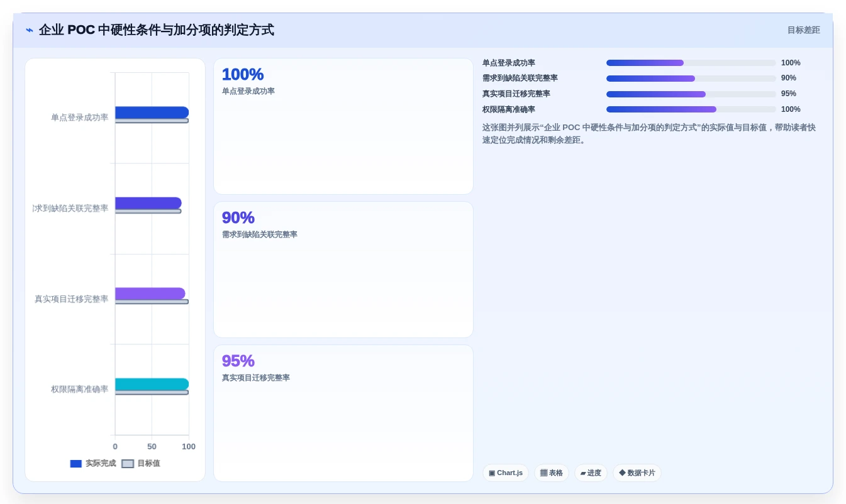Image resolution: width=846 pixels, height=504 pixels.
Task: Click the 真实项目迁移完整率 chart axis label
Action: click(72, 299)
